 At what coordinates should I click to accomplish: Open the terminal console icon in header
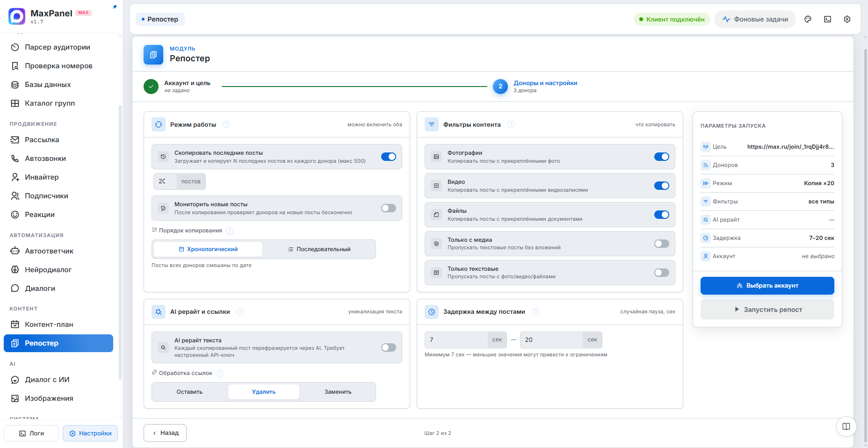(x=827, y=19)
